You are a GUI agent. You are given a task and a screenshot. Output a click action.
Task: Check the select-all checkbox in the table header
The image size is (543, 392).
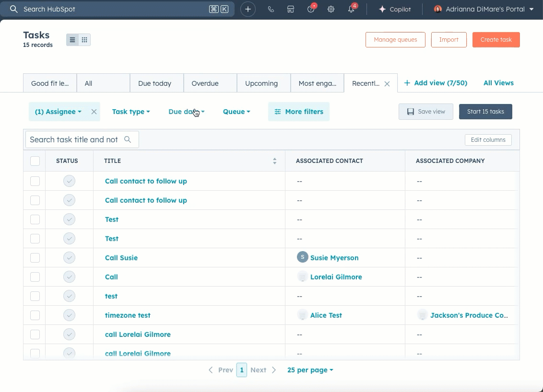click(x=35, y=161)
